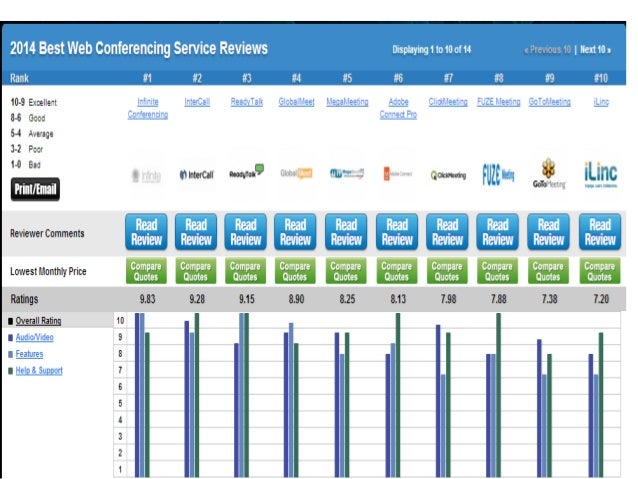Screen dimensions: 638x479
Task: Click the GlobalMeet logo
Action: (x=296, y=173)
